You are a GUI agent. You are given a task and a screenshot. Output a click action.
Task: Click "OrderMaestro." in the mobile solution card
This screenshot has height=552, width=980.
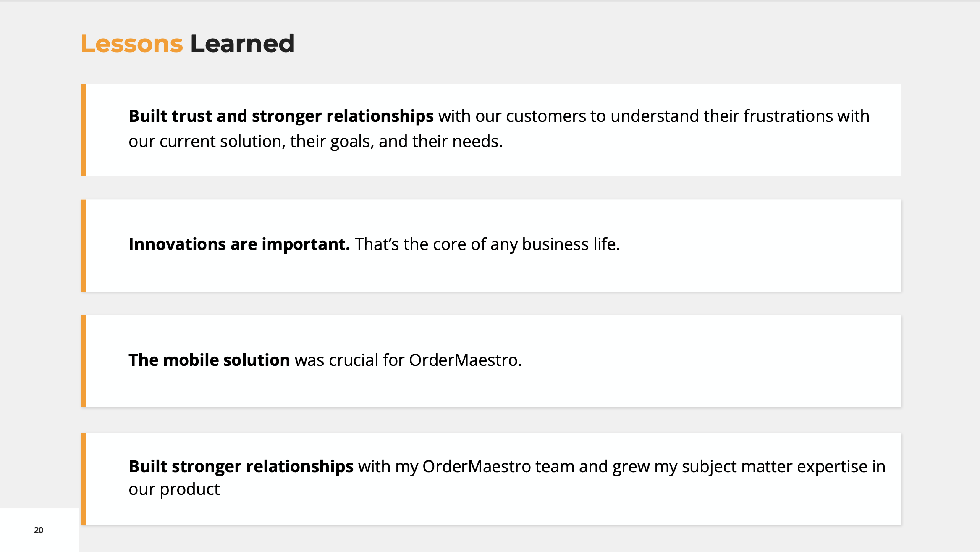pyautogui.click(x=465, y=360)
